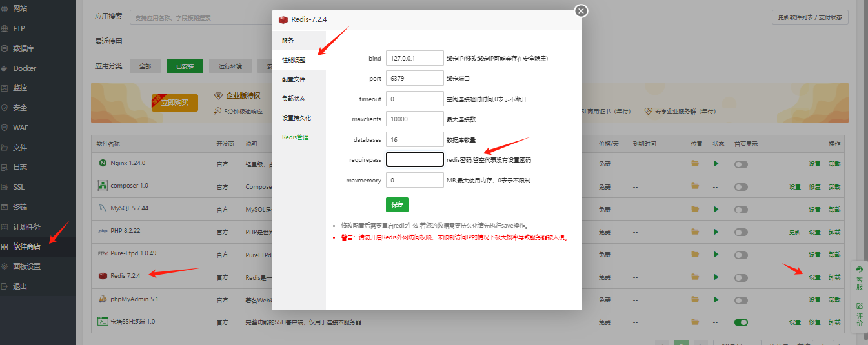This screenshot has width=868, height=345.
Task: Open folder location for phpMyAdmin row
Action: coord(695,299)
